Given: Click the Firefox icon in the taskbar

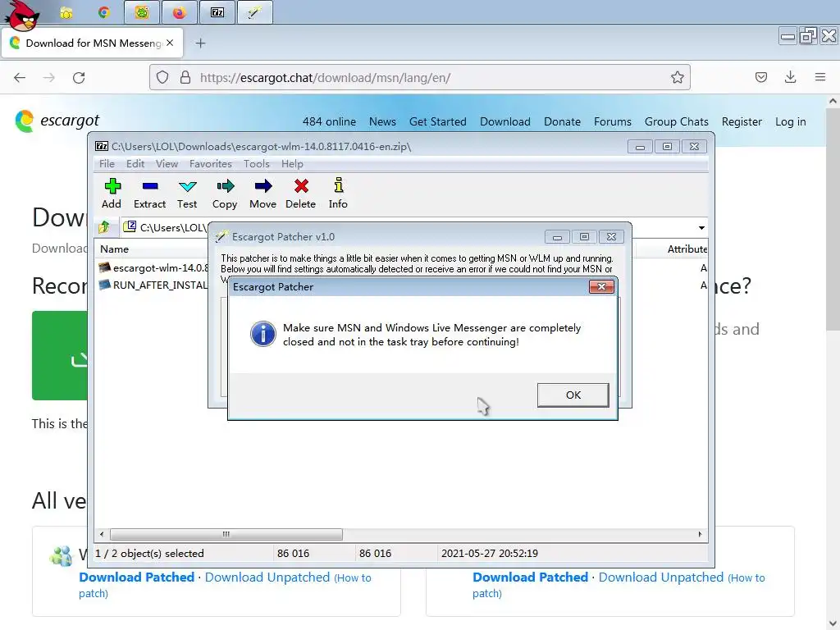Looking at the screenshot, I should point(179,12).
